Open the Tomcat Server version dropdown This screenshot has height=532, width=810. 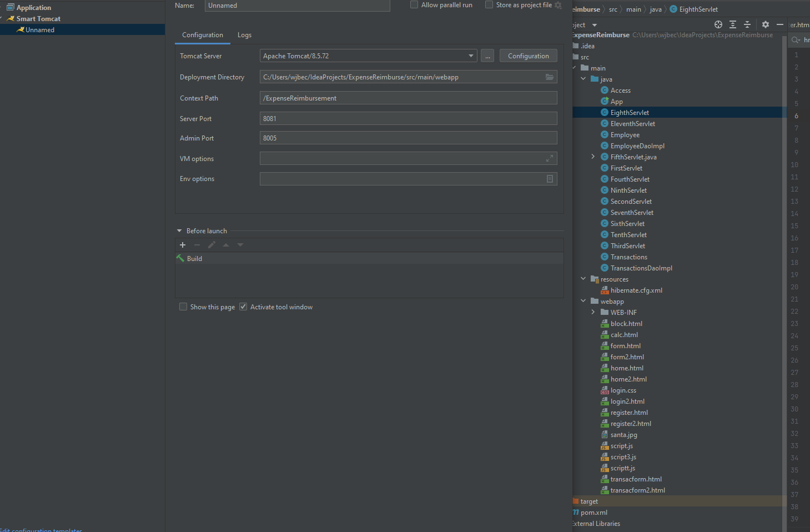pyautogui.click(x=470, y=56)
